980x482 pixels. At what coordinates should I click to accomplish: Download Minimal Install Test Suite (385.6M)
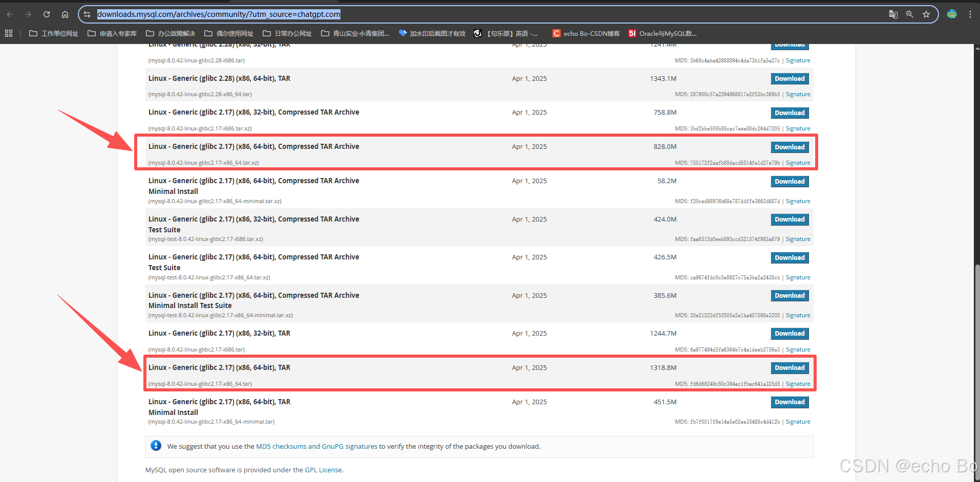790,296
